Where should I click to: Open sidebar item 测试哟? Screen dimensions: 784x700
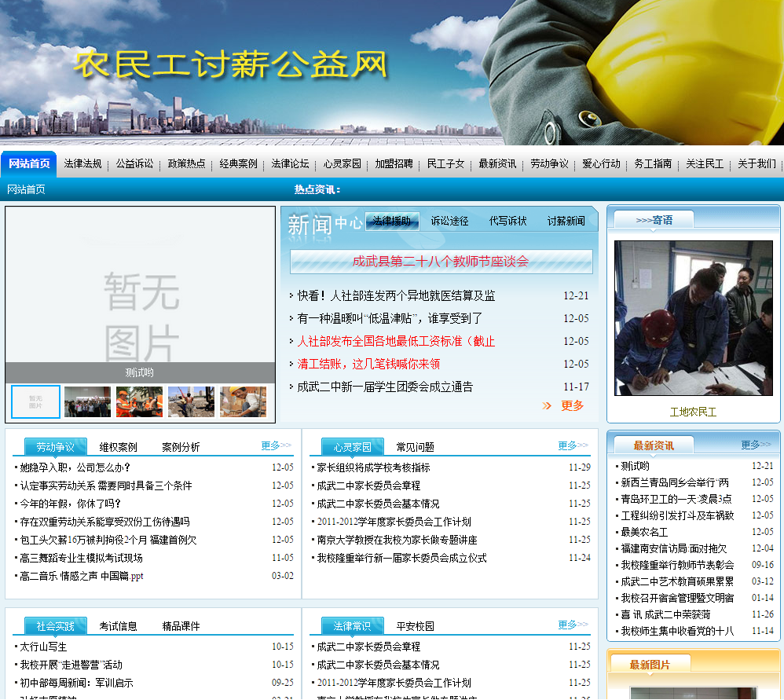pos(635,466)
